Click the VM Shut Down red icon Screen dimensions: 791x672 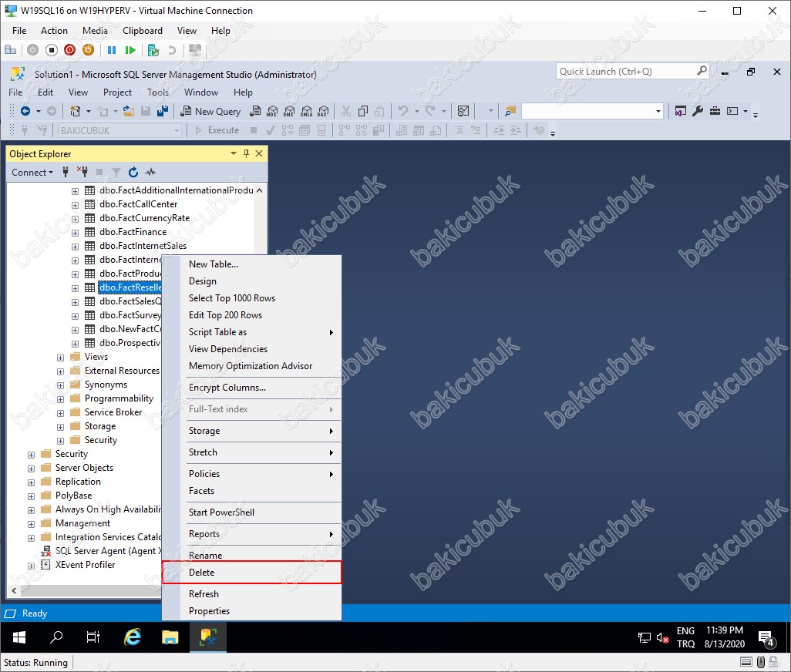[69, 50]
